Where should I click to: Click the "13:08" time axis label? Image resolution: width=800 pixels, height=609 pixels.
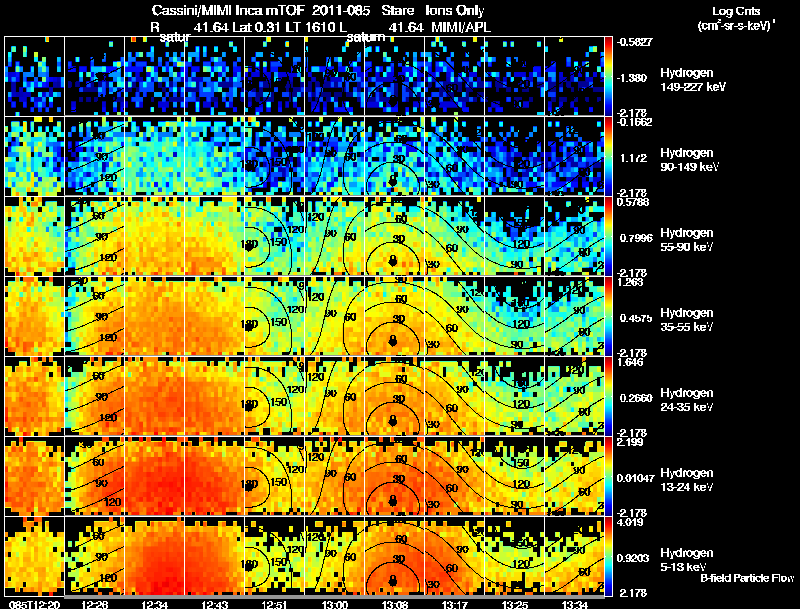(x=394, y=604)
